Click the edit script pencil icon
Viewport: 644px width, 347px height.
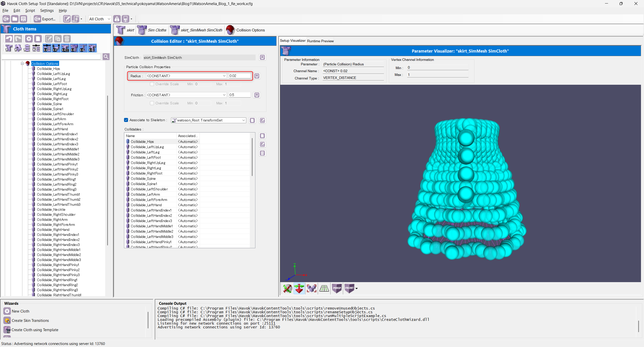pyautogui.click(x=67, y=19)
